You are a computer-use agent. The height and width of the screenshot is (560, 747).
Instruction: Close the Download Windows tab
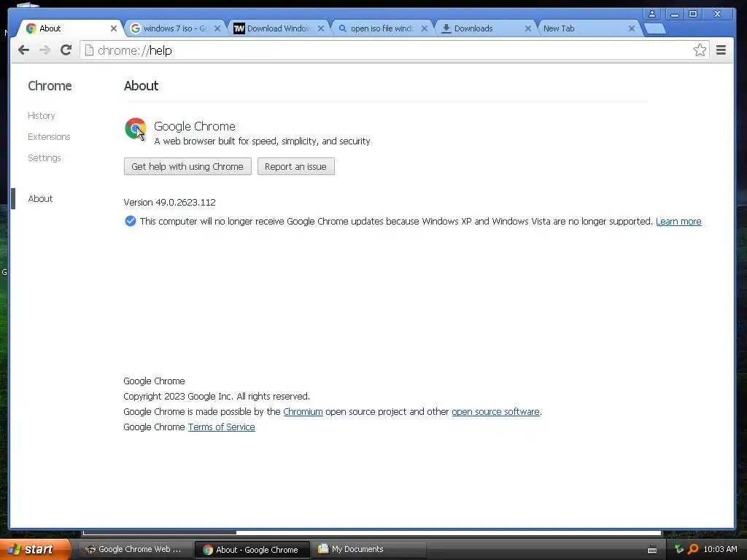321,28
